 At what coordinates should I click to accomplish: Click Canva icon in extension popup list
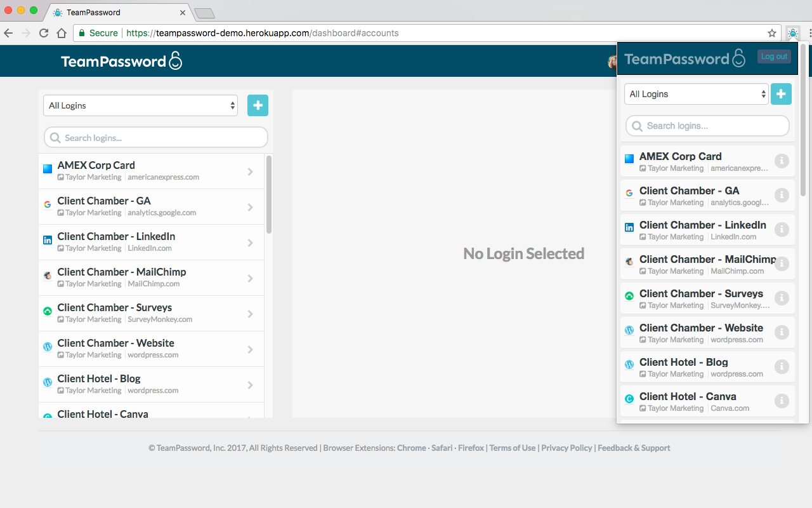pos(629,399)
